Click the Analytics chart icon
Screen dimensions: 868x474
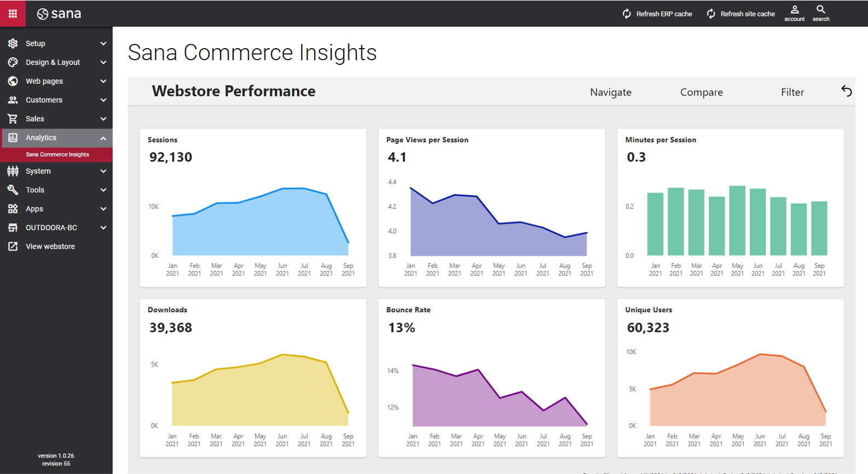click(x=13, y=138)
